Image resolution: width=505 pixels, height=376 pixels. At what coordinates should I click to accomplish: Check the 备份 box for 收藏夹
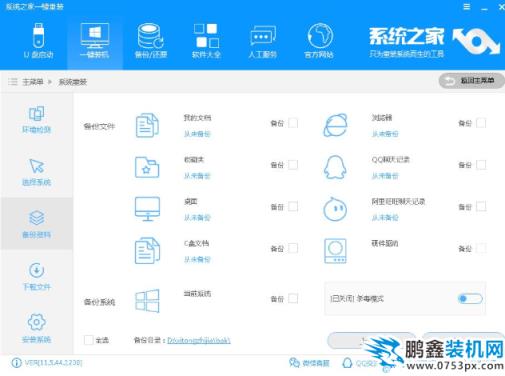[293, 165]
